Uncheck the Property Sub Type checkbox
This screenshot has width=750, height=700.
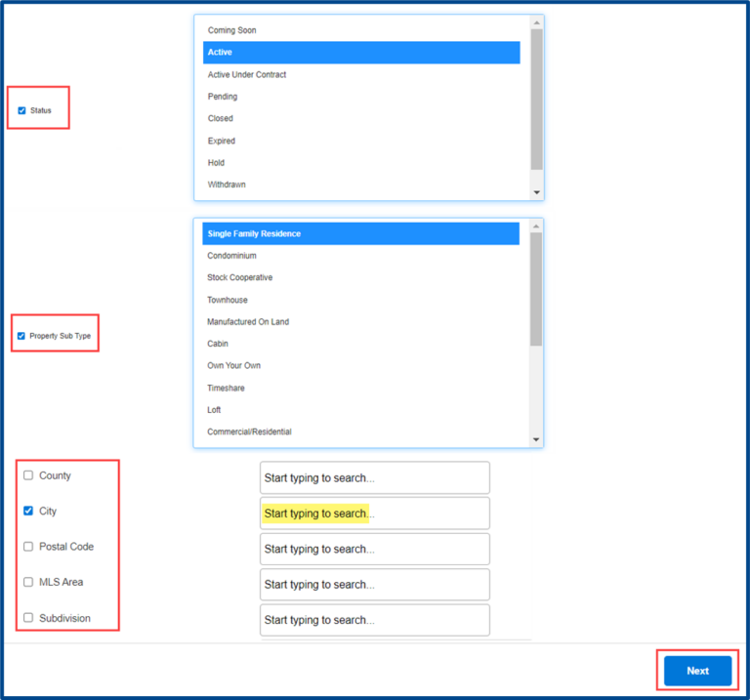[x=22, y=336]
